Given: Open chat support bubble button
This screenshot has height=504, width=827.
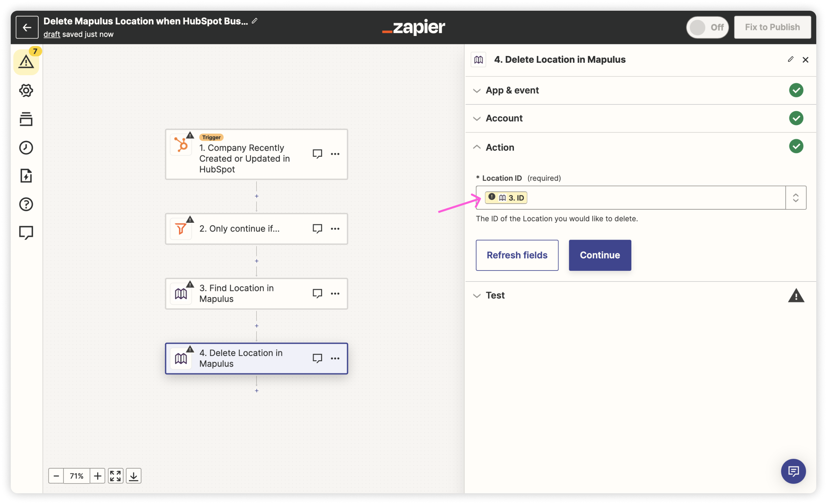Looking at the screenshot, I should 793,471.
